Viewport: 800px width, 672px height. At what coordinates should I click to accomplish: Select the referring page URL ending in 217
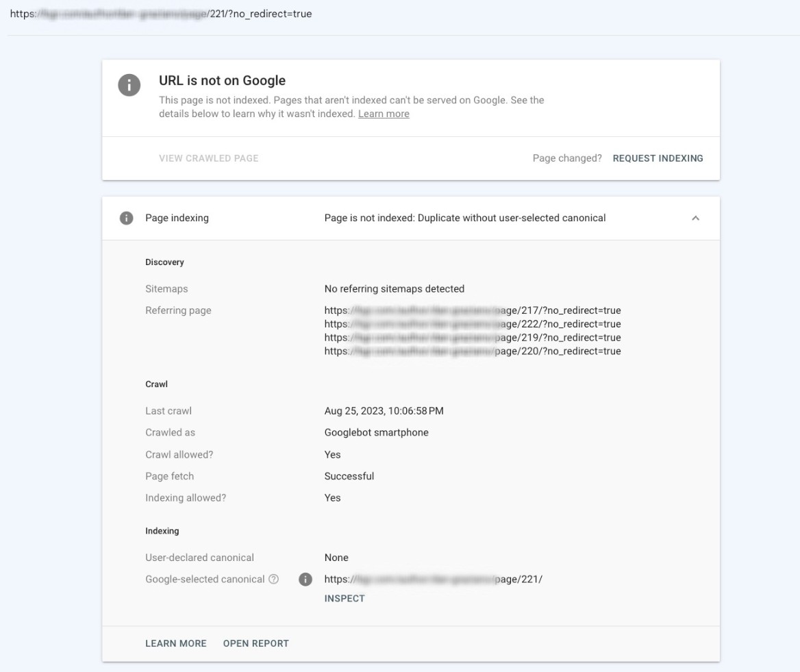coord(473,310)
